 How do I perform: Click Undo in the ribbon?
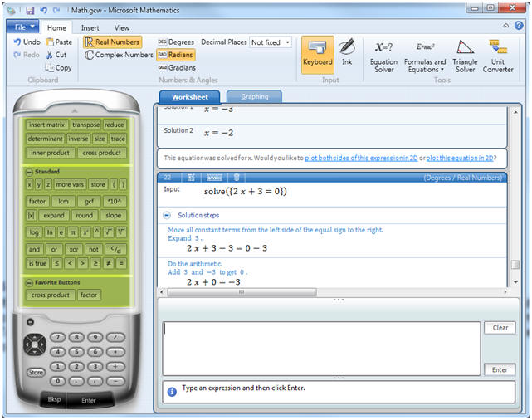(27, 42)
